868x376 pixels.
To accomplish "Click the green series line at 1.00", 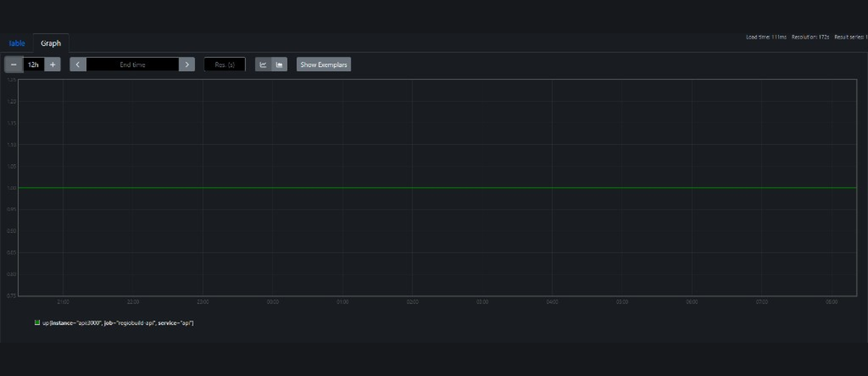I will (437, 188).
